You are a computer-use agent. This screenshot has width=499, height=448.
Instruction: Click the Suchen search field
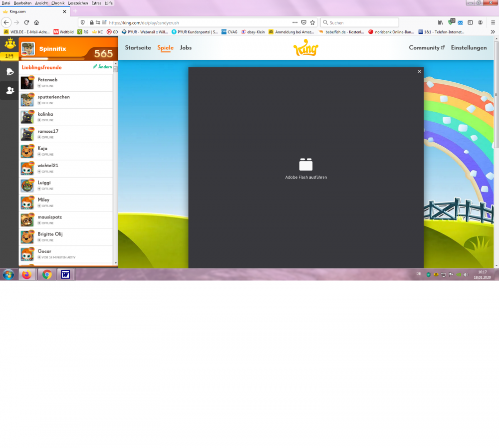(x=360, y=22)
